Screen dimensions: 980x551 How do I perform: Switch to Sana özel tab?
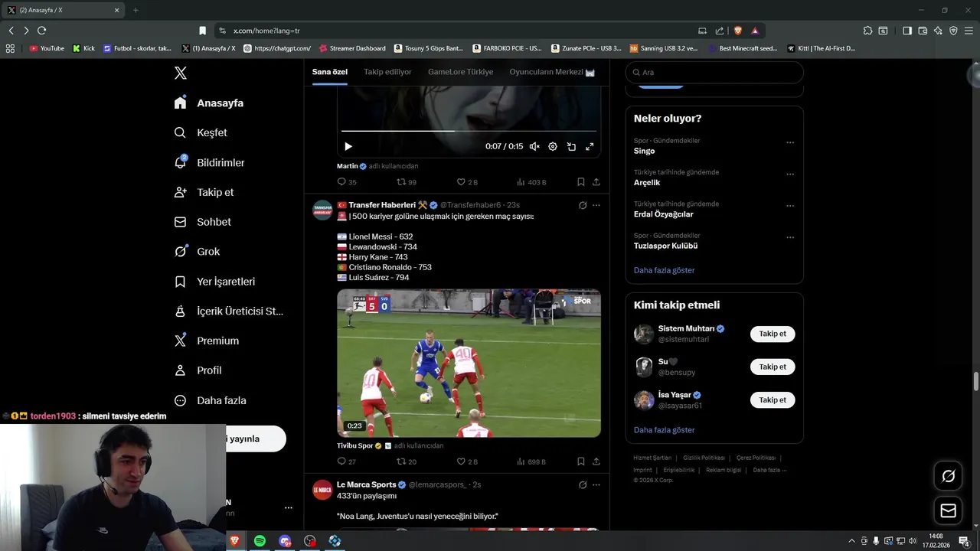pos(330,72)
